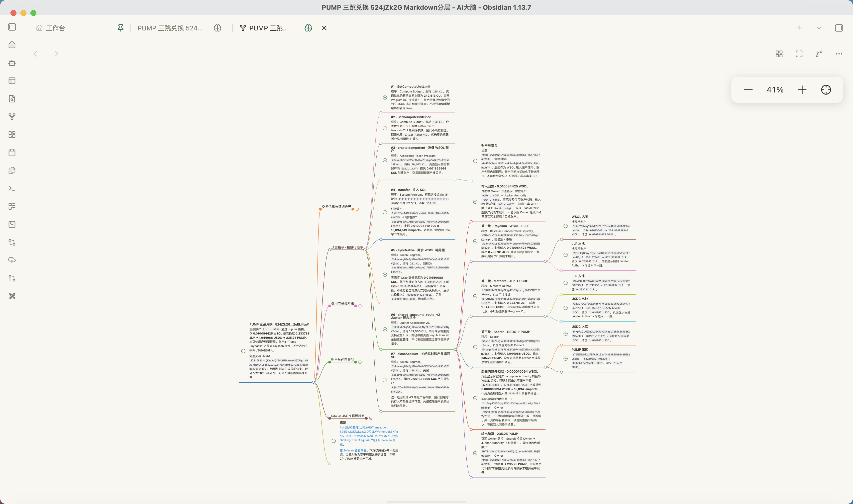Select the 顶层指令 · 按执行顺序 node
This screenshot has height=504, width=853.
click(x=347, y=247)
